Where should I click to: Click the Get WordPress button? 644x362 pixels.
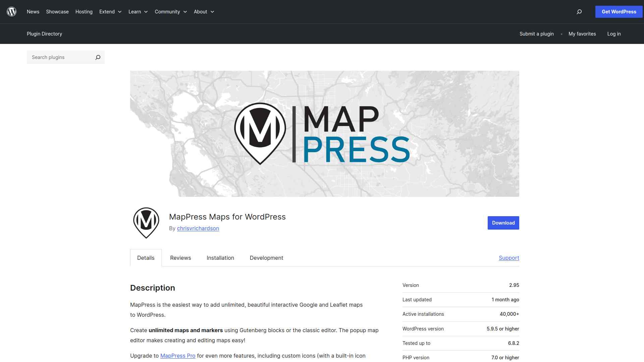pyautogui.click(x=619, y=12)
